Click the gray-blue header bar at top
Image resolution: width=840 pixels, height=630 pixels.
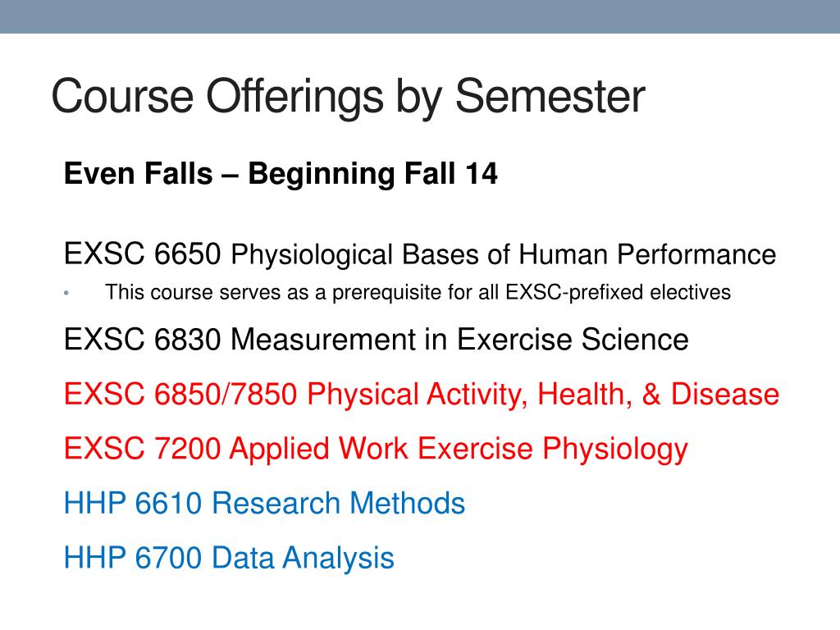pos(420,16)
